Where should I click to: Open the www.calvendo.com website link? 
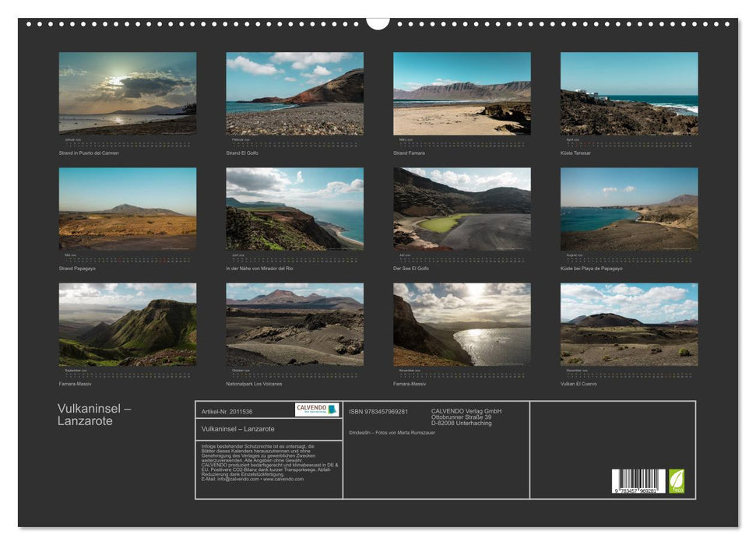(x=282, y=479)
